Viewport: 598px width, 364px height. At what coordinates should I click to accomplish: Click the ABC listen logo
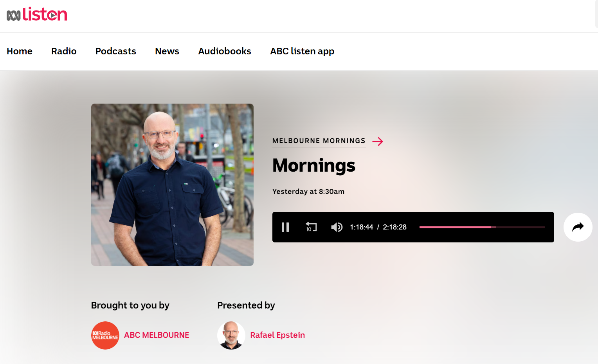click(x=37, y=14)
